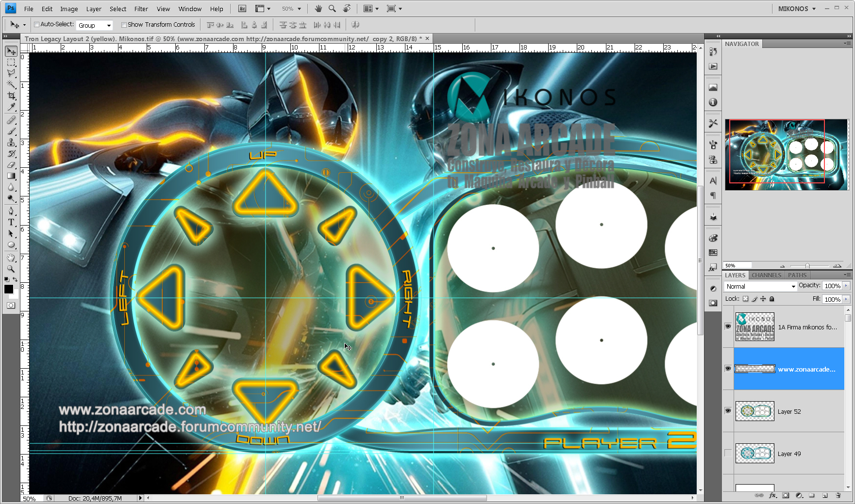Select the Gradient tool
The width and height of the screenshot is (855, 504).
[11, 176]
